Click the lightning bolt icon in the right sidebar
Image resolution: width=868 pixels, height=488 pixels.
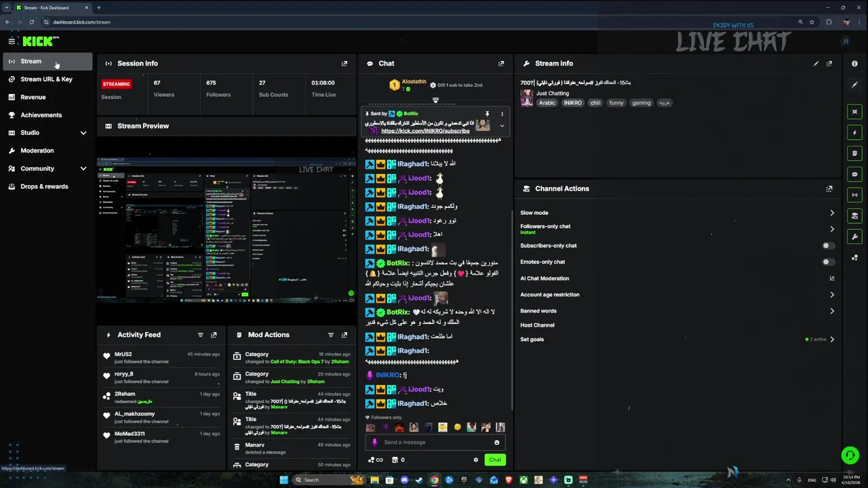pos(854,133)
